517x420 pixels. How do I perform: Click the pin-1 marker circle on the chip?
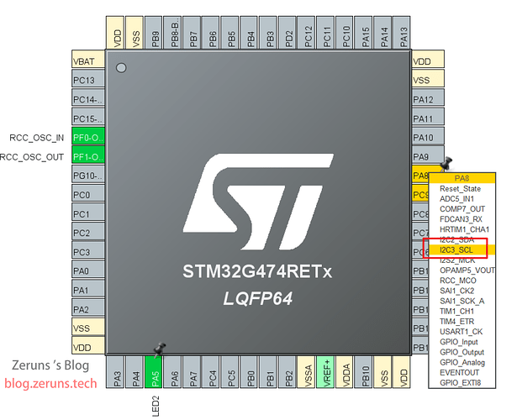[121, 67]
